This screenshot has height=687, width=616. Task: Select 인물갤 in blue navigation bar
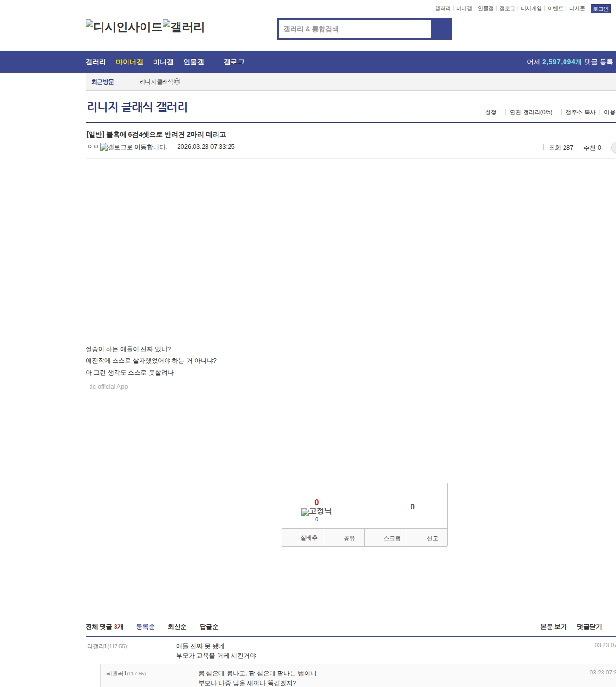[193, 62]
